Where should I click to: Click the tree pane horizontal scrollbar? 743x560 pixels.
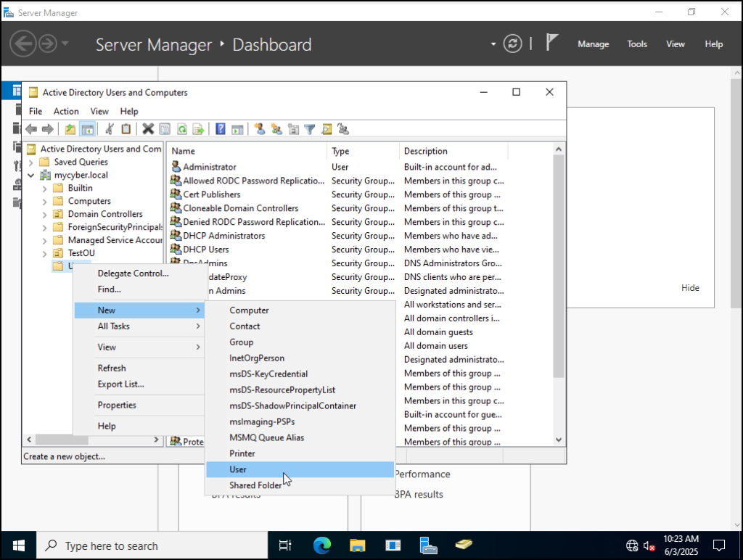pos(62,440)
